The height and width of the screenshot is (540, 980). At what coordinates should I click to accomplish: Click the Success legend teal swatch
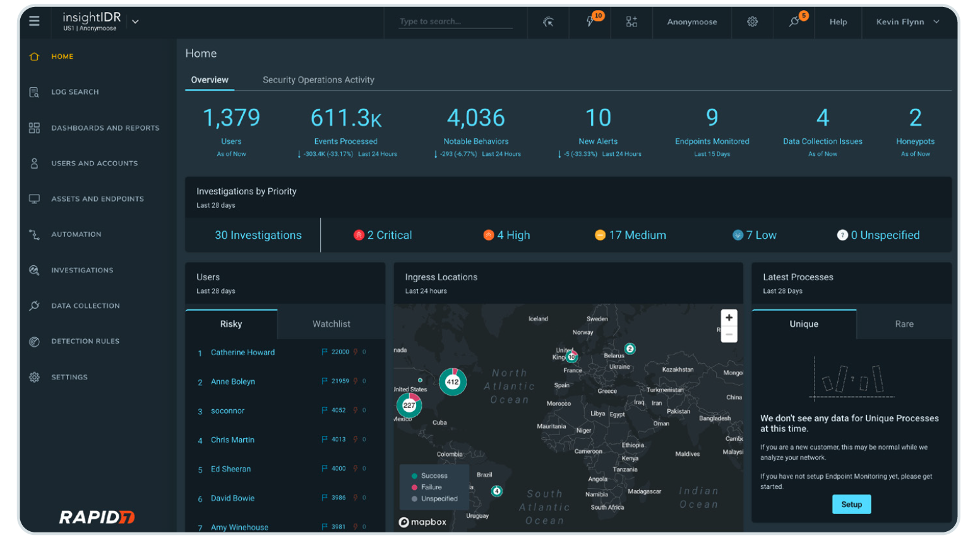[x=414, y=476]
